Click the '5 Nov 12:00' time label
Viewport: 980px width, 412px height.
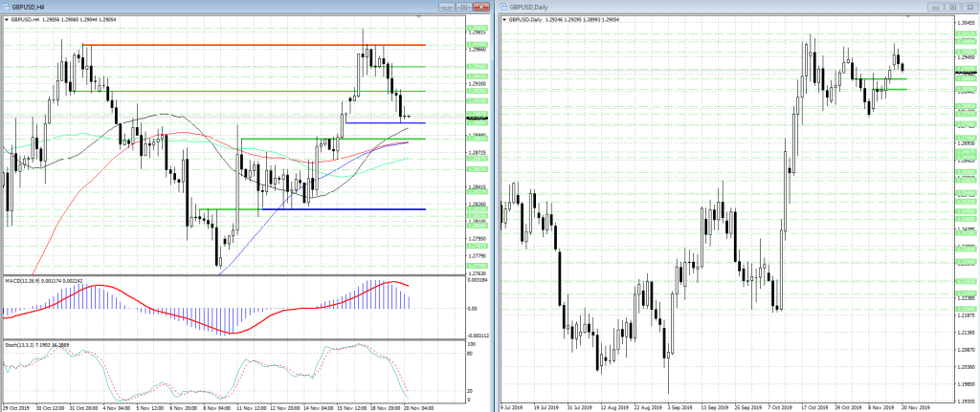tap(152, 407)
